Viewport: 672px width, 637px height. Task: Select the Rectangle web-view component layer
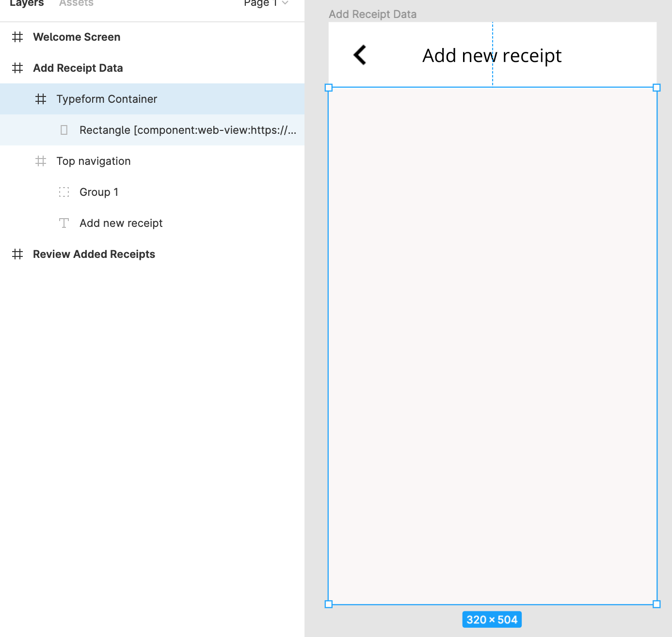pos(152,130)
